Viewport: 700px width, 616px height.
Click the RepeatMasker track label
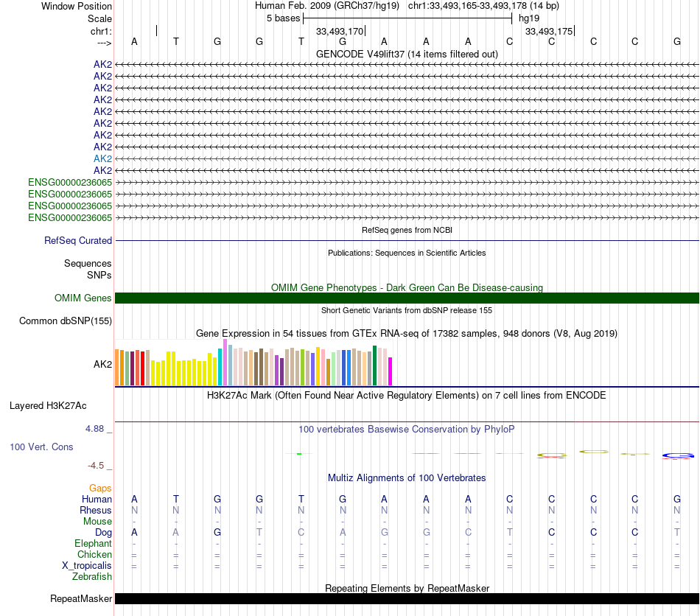coord(81,598)
